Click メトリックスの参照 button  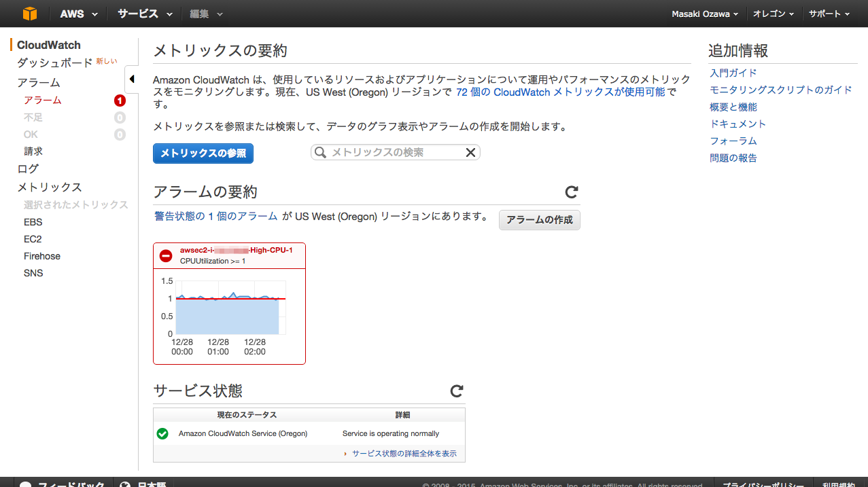pos(203,154)
